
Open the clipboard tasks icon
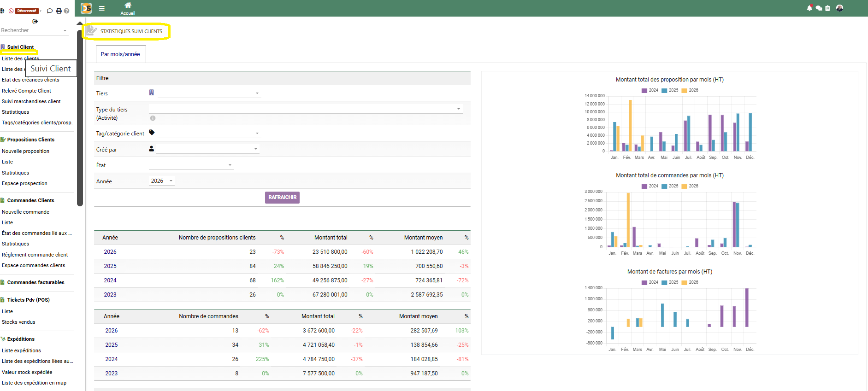click(827, 8)
